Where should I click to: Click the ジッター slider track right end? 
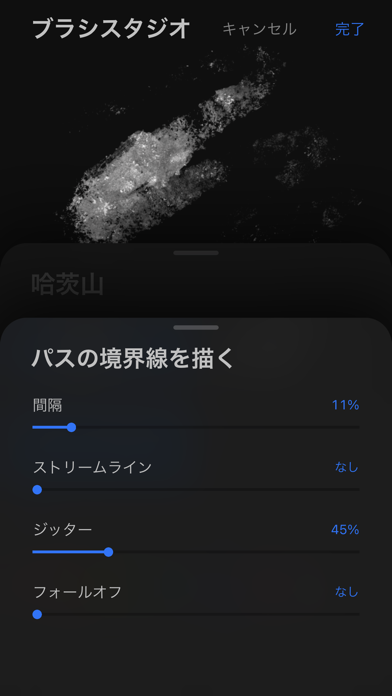click(358, 552)
